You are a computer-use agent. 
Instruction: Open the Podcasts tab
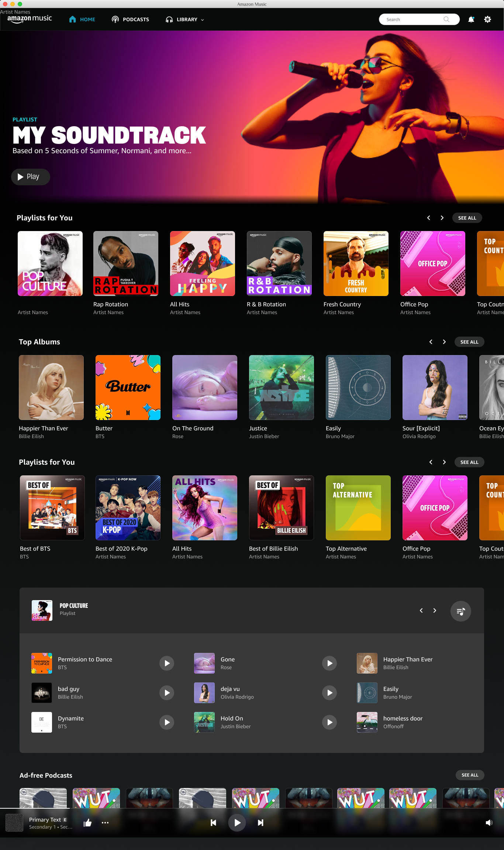[131, 20]
